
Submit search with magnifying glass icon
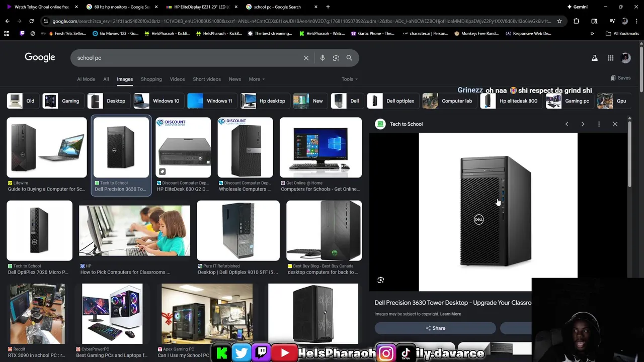(349, 58)
